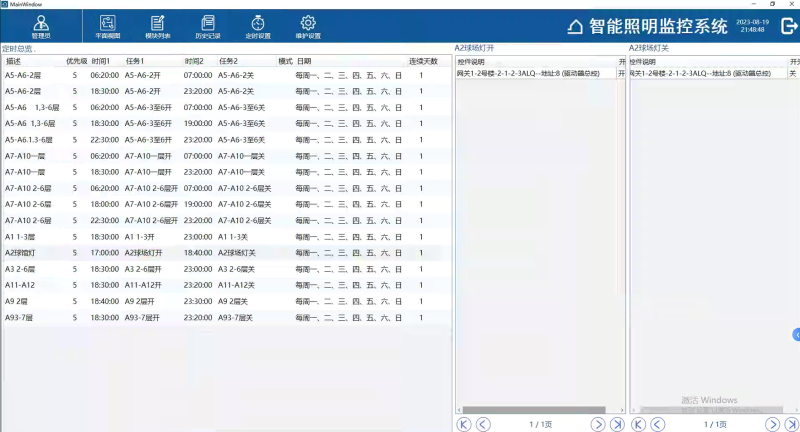Open the 管理员 administrator panel
The width and height of the screenshot is (800, 432).
click(40, 26)
